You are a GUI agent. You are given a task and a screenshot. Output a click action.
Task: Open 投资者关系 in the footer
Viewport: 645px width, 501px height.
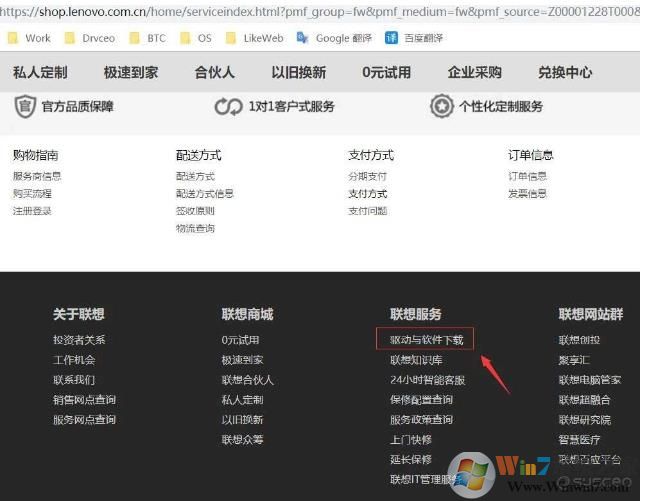point(79,340)
